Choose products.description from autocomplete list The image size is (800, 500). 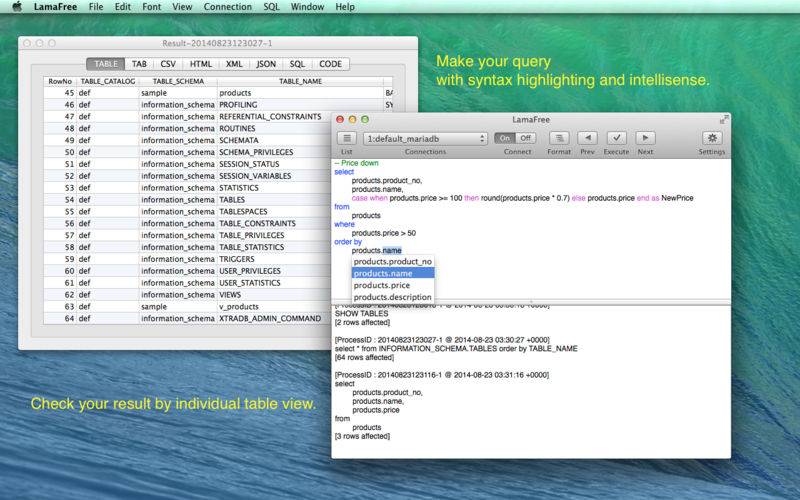(x=393, y=297)
